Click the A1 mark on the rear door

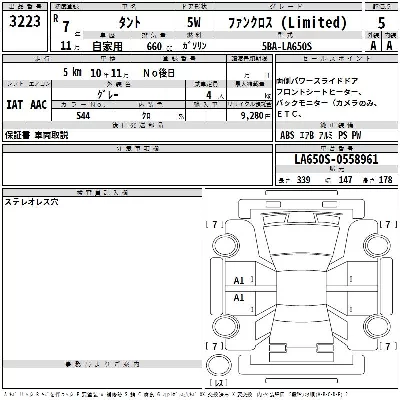[239, 297]
